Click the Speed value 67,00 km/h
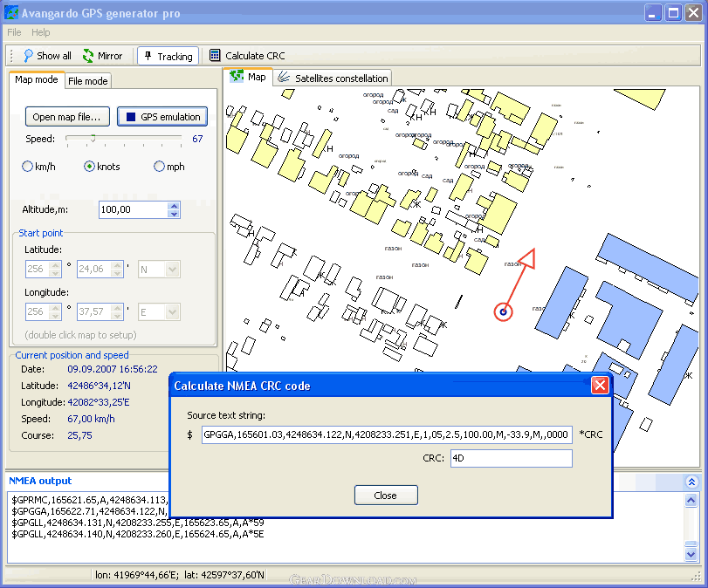Image resolution: width=708 pixels, height=588 pixels. (91, 420)
